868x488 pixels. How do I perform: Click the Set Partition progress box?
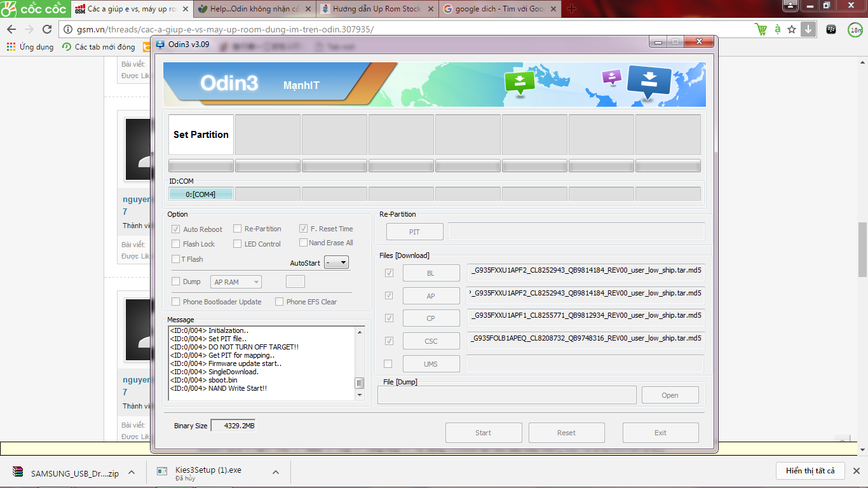pyautogui.click(x=201, y=135)
